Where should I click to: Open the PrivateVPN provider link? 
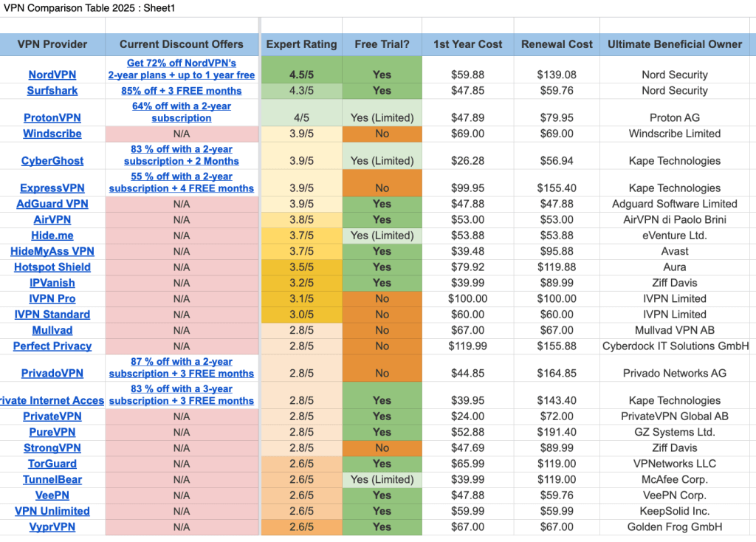pyautogui.click(x=52, y=416)
